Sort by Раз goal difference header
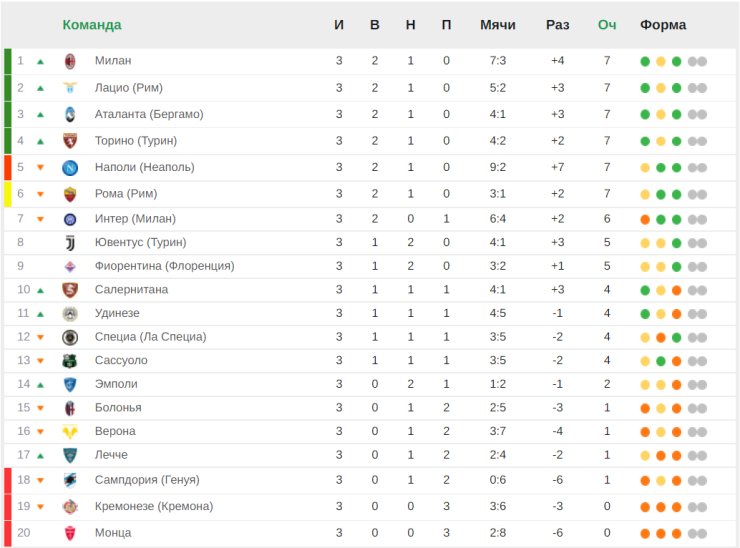Screen dimensions: 740x548 [557, 25]
